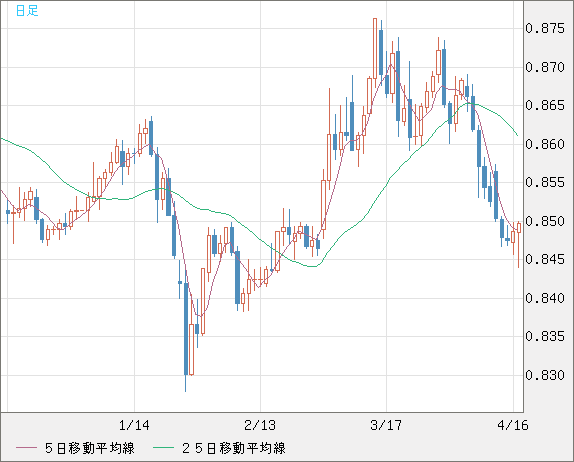The image size is (574, 462).
Task: Click the 1/14 date axis label
Action: point(134,425)
